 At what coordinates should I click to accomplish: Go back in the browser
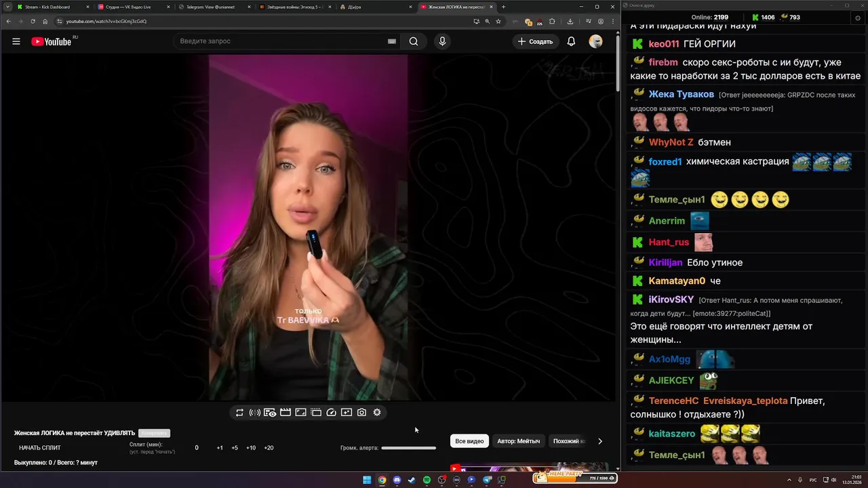pos(8,21)
